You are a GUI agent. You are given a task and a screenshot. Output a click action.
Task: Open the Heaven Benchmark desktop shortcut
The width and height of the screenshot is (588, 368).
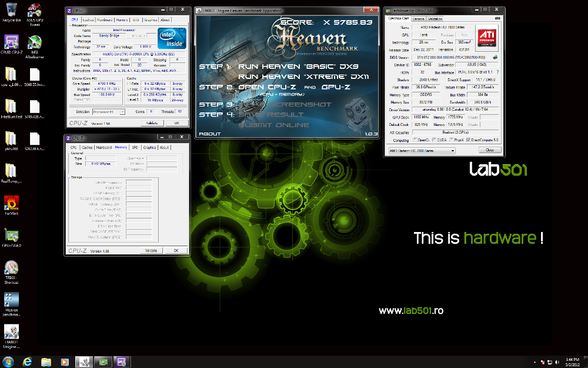11,304
